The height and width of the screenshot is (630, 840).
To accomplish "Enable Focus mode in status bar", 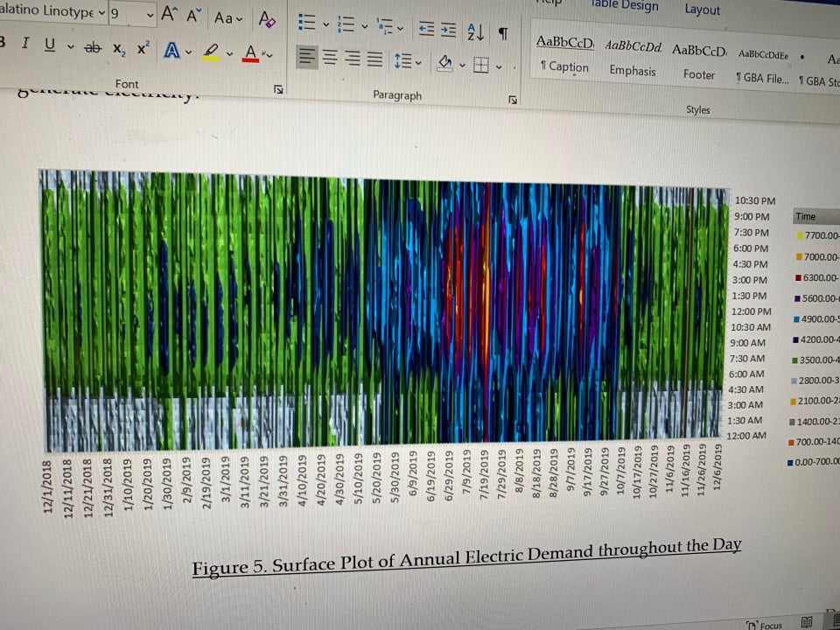I will click(765, 625).
